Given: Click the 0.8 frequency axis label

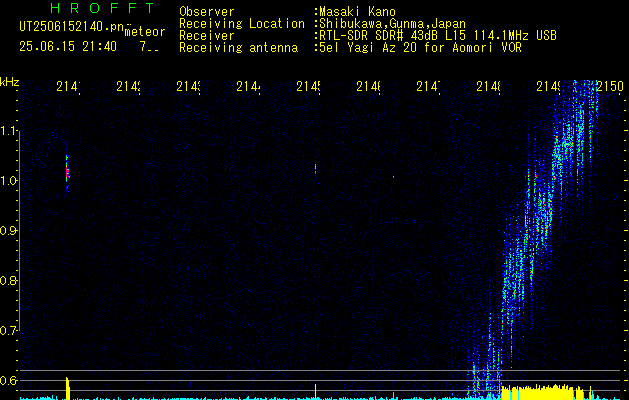Looking at the screenshot, I should tap(8, 280).
